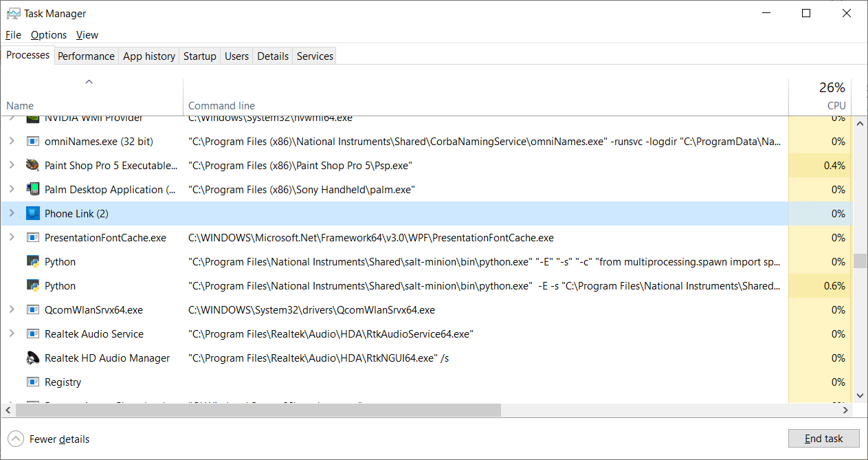Screen dimensions: 868x460
Task: Sort by the Name column header
Action: (x=91, y=96)
